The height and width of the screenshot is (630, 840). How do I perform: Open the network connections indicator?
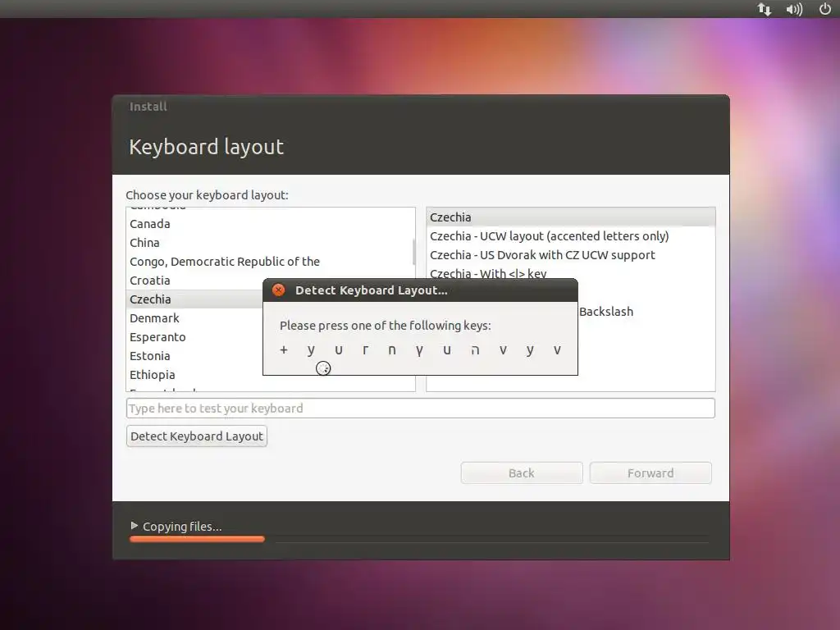[x=765, y=9]
